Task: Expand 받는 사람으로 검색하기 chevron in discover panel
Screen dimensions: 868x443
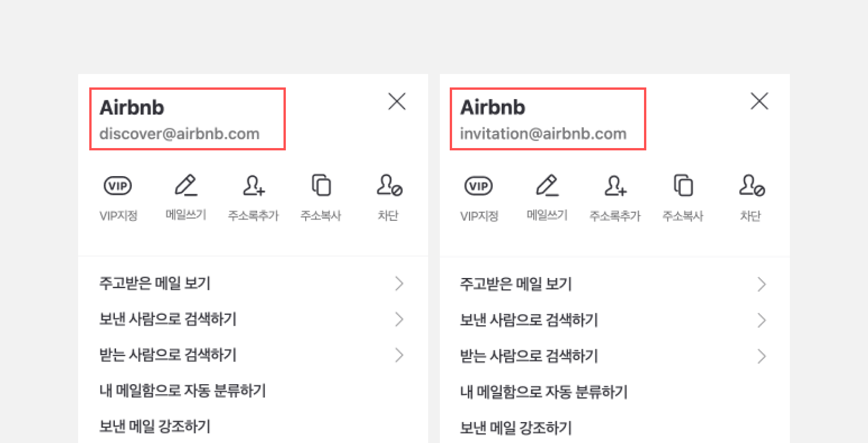Action: (399, 355)
